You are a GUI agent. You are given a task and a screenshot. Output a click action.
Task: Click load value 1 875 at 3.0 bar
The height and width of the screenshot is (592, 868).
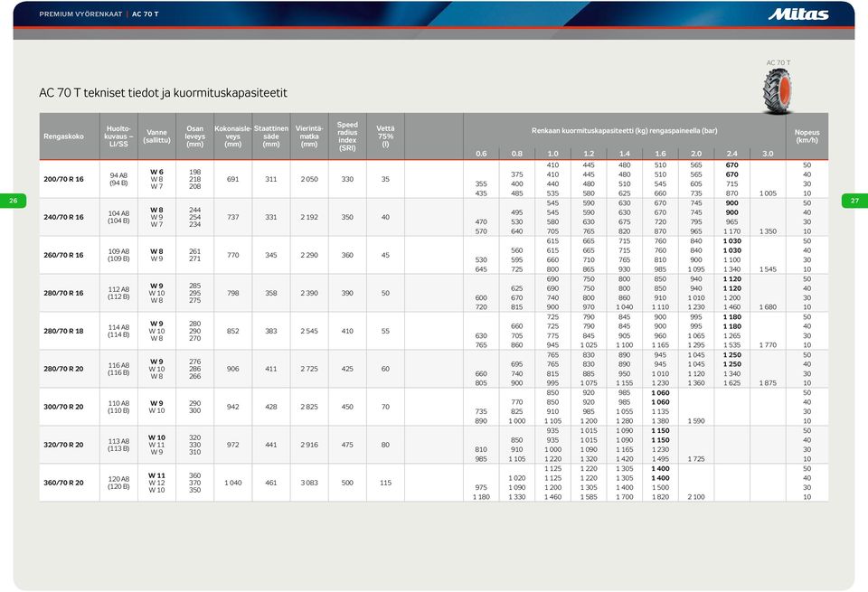pos(768,383)
